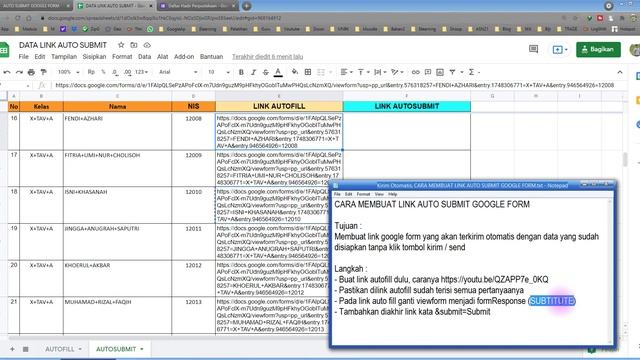Open the all sheets list
Viewport: 640px width, 360px height.
point(25,349)
